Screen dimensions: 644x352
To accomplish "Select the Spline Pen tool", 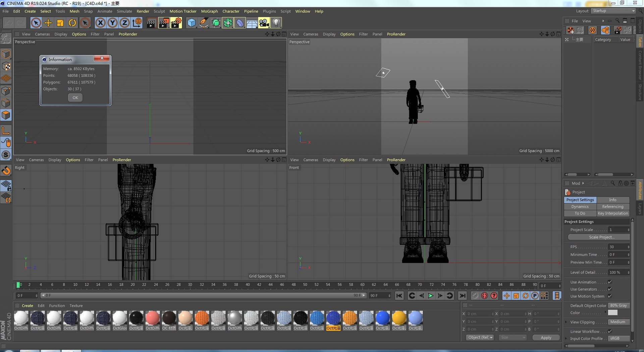I will coord(204,23).
